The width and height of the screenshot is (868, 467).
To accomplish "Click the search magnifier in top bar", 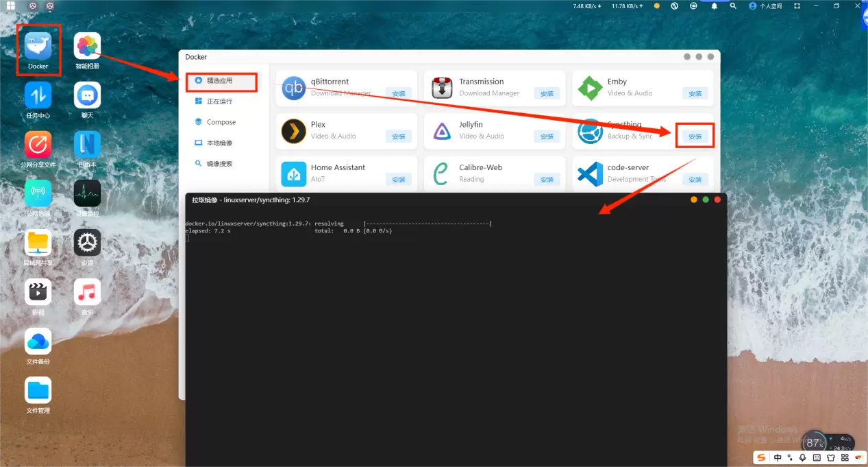I will (733, 6).
